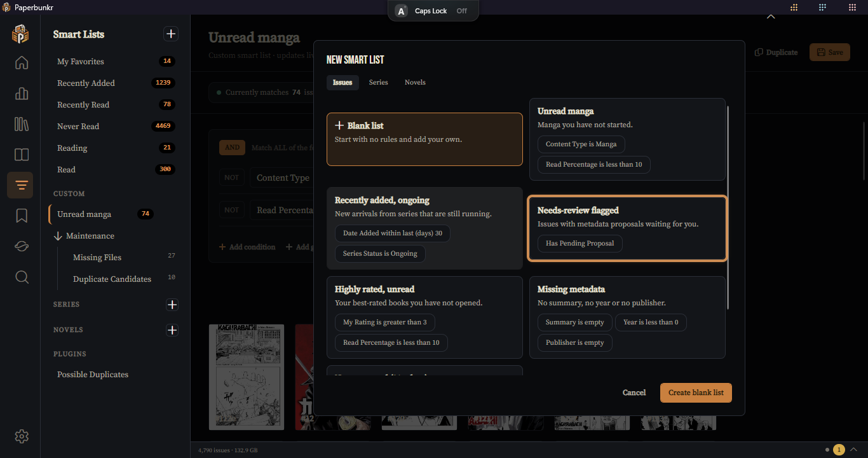Screen dimensions: 868x458
Task: Select the Recently added, ongoing template
Action: 424,228
